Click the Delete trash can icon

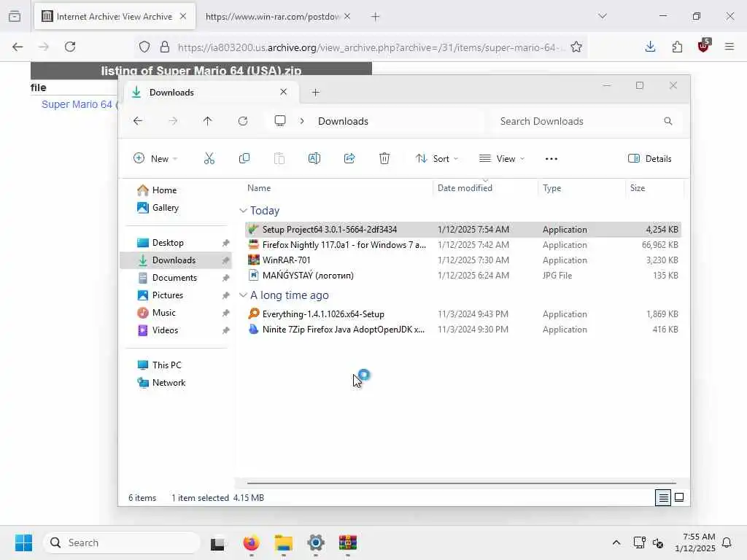click(384, 158)
